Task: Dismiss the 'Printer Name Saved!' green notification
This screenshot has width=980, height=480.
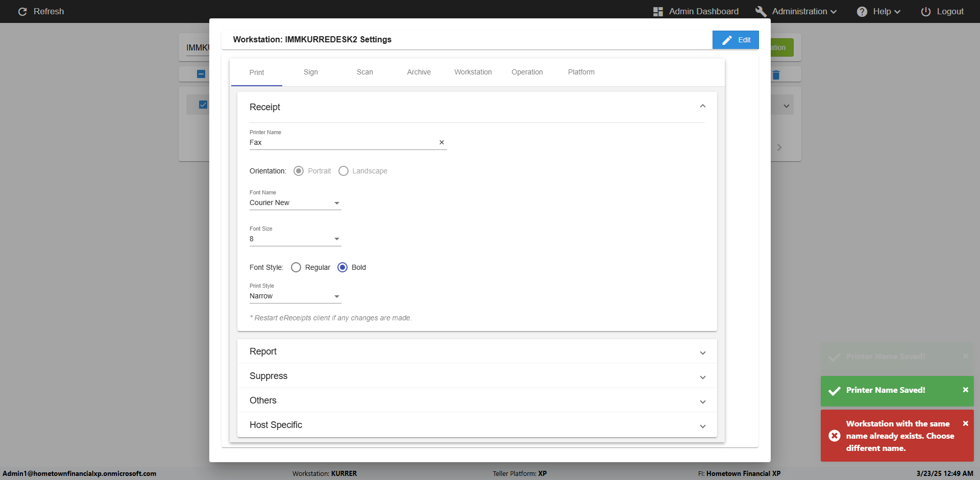Action: (x=965, y=390)
